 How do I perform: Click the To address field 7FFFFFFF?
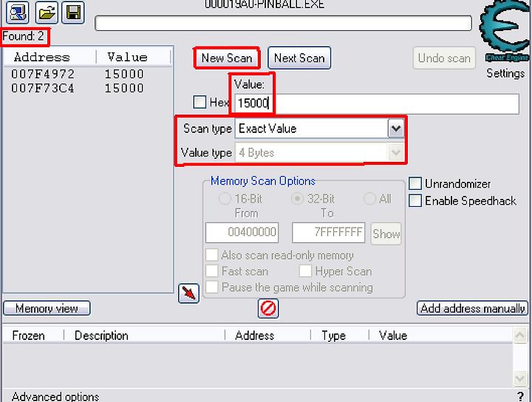[x=328, y=232]
